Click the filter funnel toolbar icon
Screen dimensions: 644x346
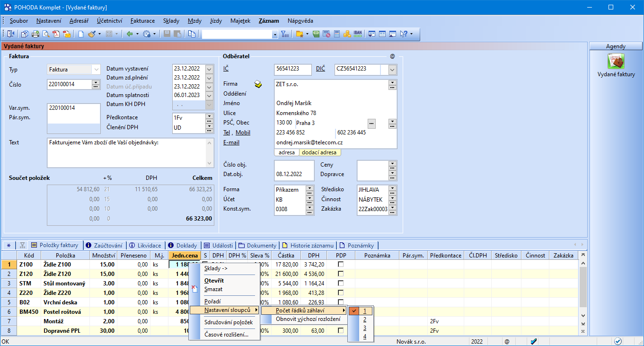(x=285, y=34)
